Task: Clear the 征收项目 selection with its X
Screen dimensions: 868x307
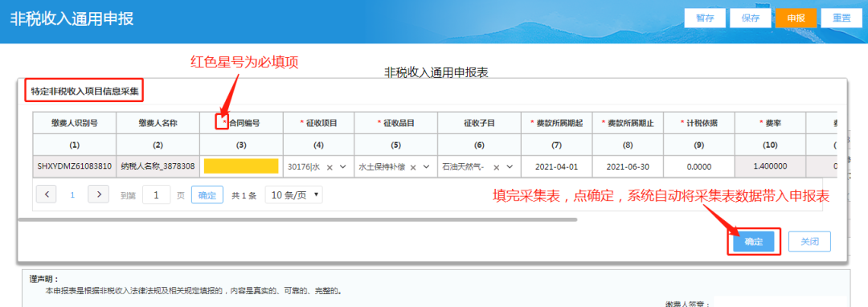Action: 330,167
